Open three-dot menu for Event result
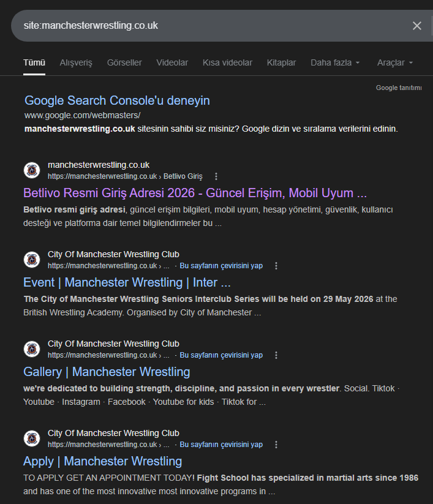The height and width of the screenshot is (504, 433). pos(276,266)
